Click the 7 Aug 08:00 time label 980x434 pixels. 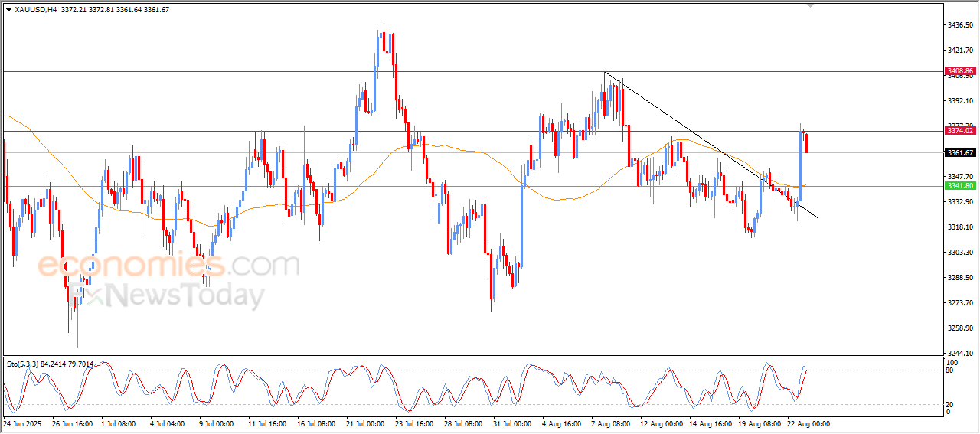point(611,423)
